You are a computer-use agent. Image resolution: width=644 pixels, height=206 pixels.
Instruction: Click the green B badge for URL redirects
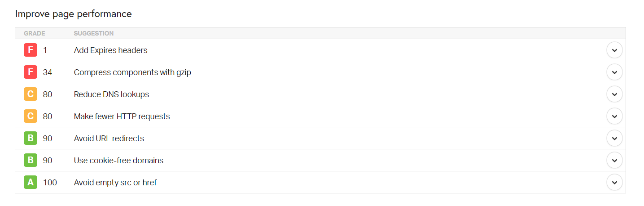point(31,138)
